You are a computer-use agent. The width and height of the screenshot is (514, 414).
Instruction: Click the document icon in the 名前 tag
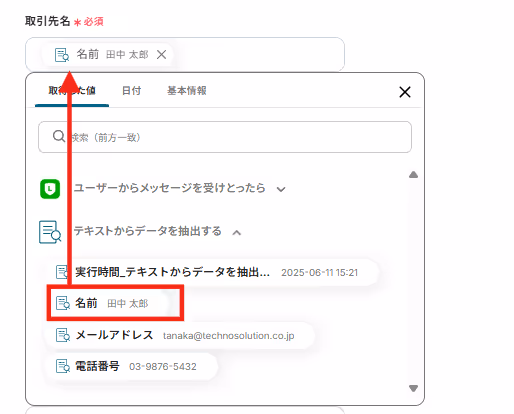62,55
